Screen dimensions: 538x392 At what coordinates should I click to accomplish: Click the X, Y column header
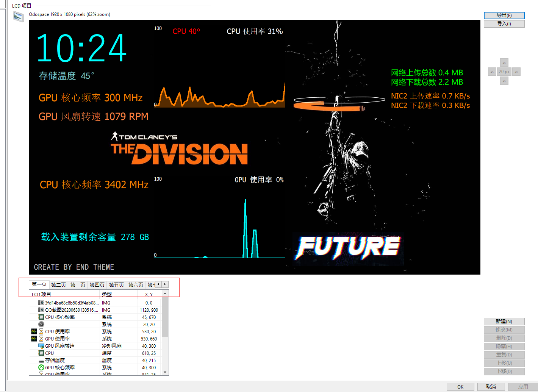tap(149, 294)
